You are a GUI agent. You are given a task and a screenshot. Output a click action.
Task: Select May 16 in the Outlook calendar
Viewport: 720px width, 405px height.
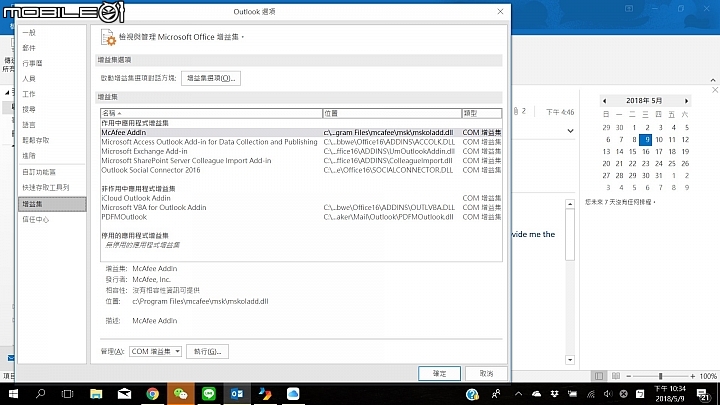click(x=646, y=152)
